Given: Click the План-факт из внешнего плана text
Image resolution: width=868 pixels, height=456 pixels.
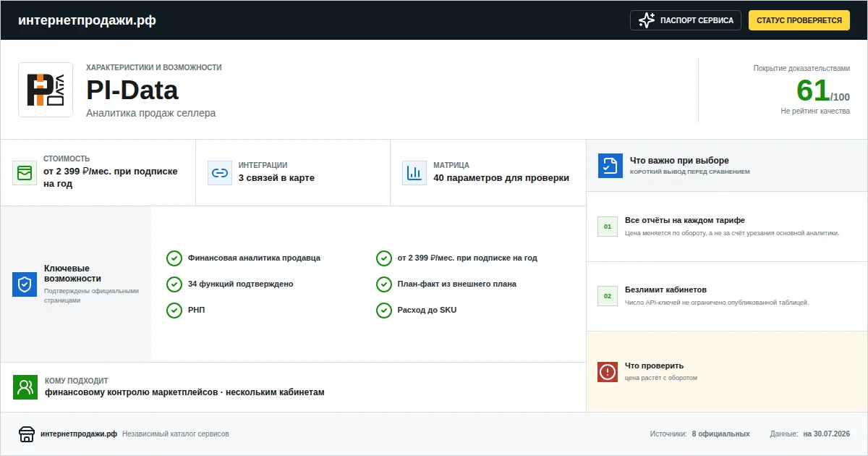Looking at the screenshot, I should click(x=457, y=284).
